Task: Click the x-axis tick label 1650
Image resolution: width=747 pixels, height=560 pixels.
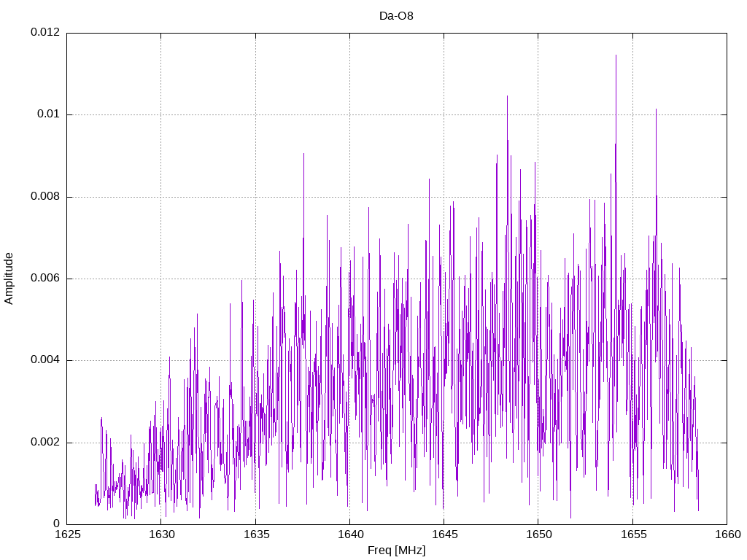Action: click(539, 534)
